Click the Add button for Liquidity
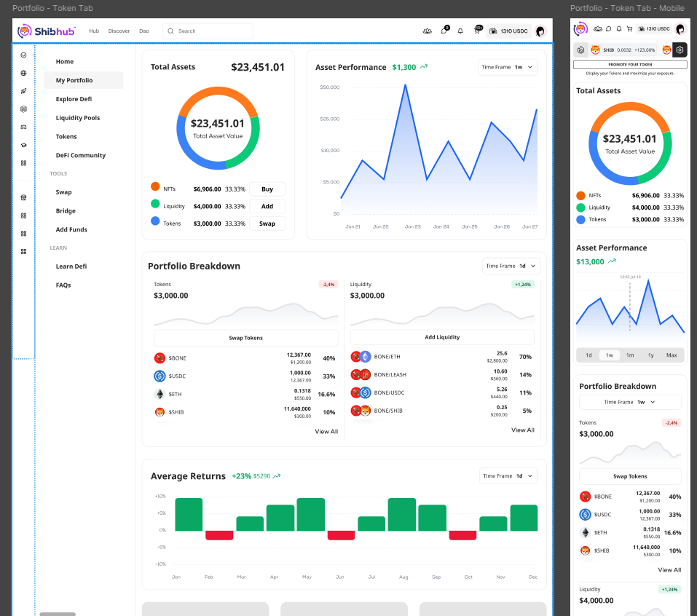The height and width of the screenshot is (616, 697). pyautogui.click(x=267, y=206)
